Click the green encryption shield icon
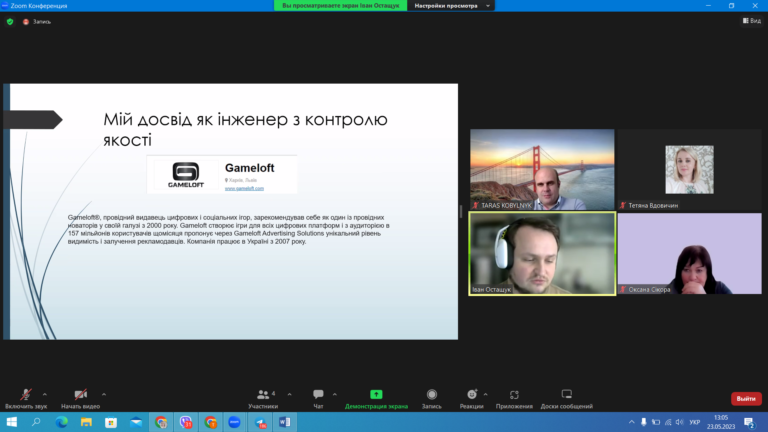 click(10, 21)
